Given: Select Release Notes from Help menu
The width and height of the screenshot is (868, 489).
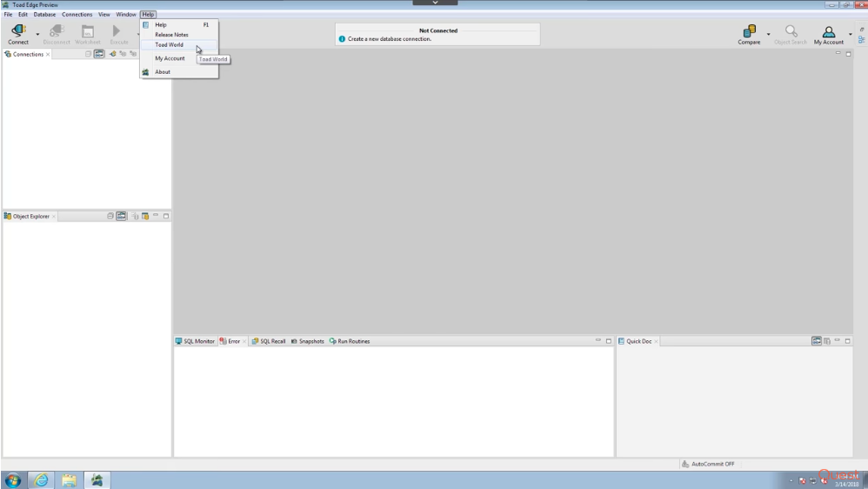Looking at the screenshot, I should pos(171,35).
